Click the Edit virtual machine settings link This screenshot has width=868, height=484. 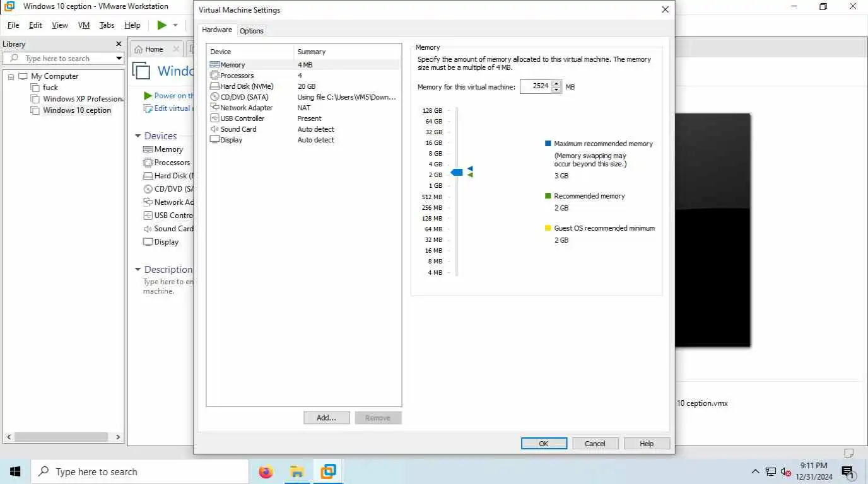(x=168, y=108)
